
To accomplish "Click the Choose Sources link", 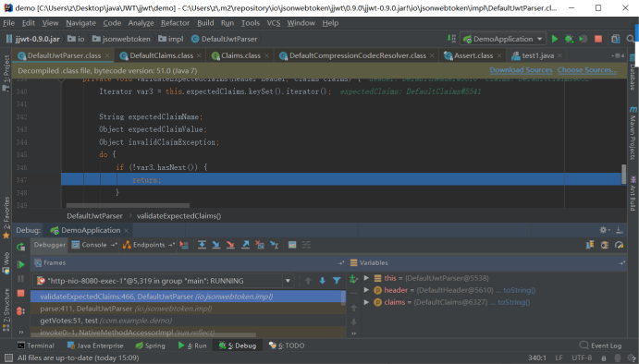I will [587, 70].
